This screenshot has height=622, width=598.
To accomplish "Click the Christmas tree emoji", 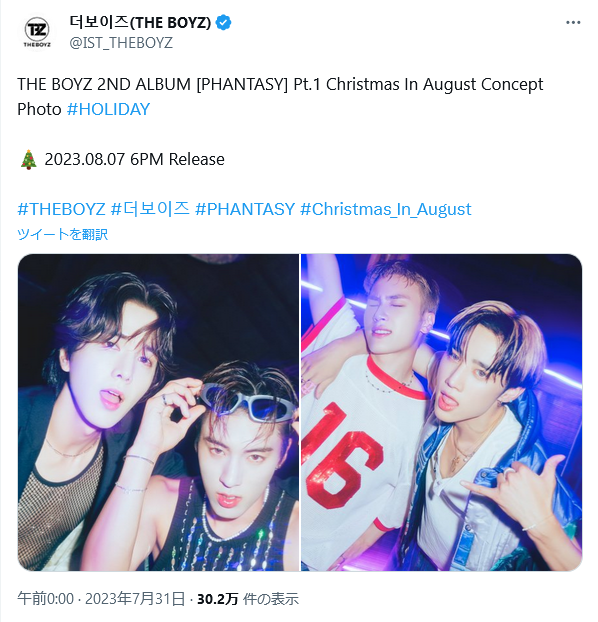I will tap(28, 159).
